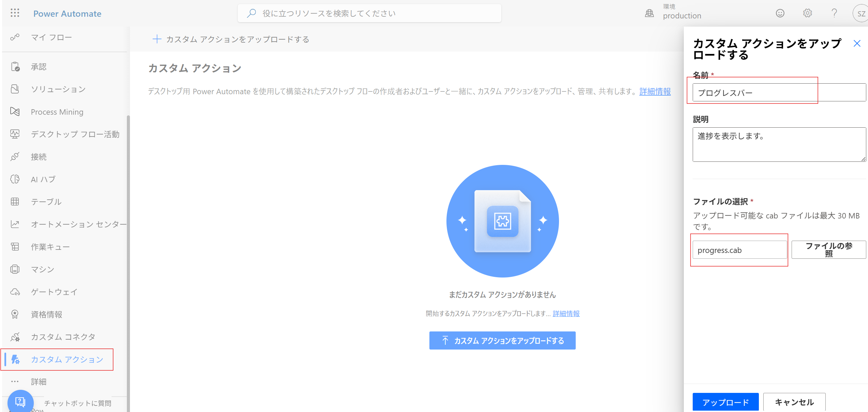The image size is (868, 412).
Task: Open the SZ account avatar
Action: 860,14
